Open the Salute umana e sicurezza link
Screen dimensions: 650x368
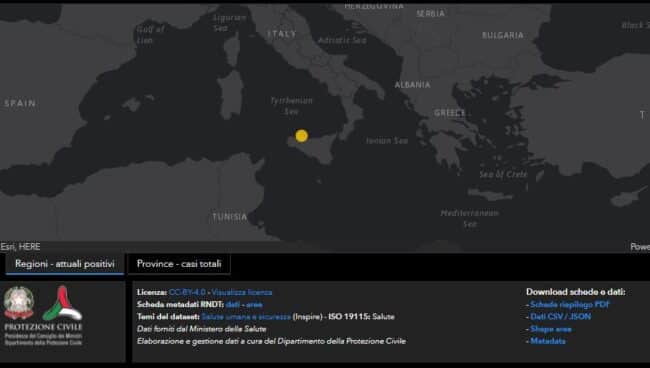coord(246,317)
